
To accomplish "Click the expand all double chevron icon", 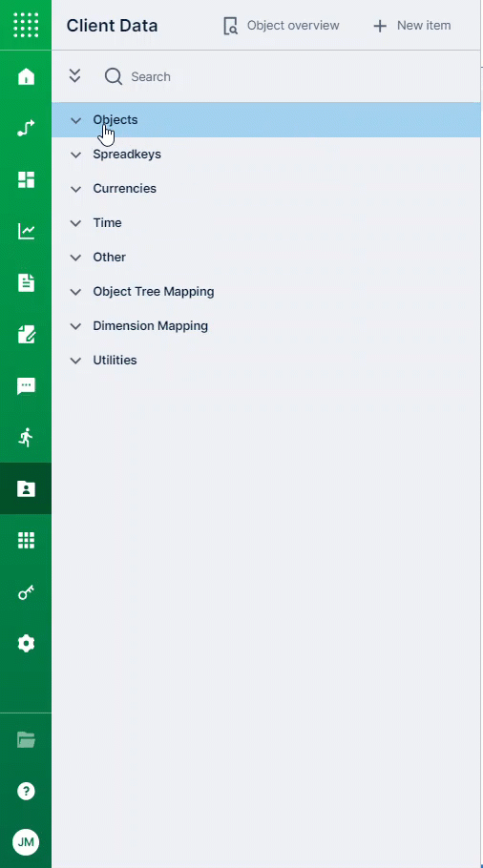I will tap(74, 76).
